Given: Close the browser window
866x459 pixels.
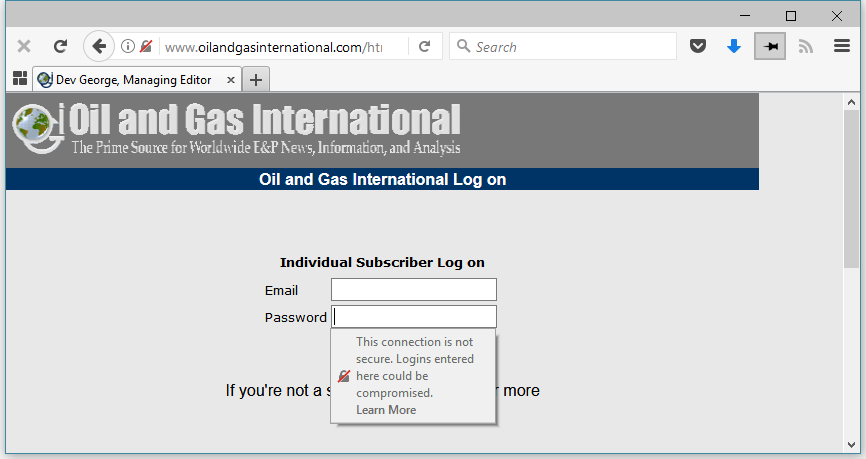Looking at the screenshot, I should (837, 16).
